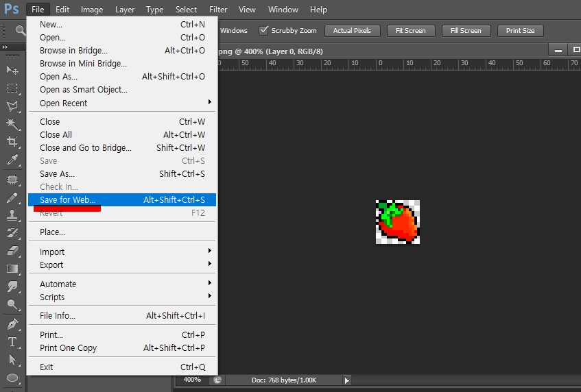The height and width of the screenshot is (392, 581).
Task: Select the Dodge tool
Action: (x=12, y=304)
